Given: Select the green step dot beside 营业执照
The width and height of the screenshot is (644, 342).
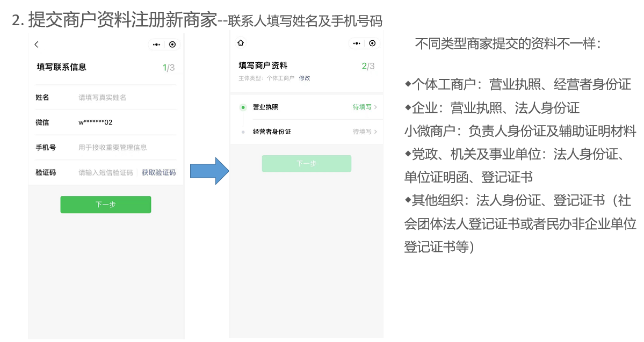Looking at the screenshot, I should (243, 107).
